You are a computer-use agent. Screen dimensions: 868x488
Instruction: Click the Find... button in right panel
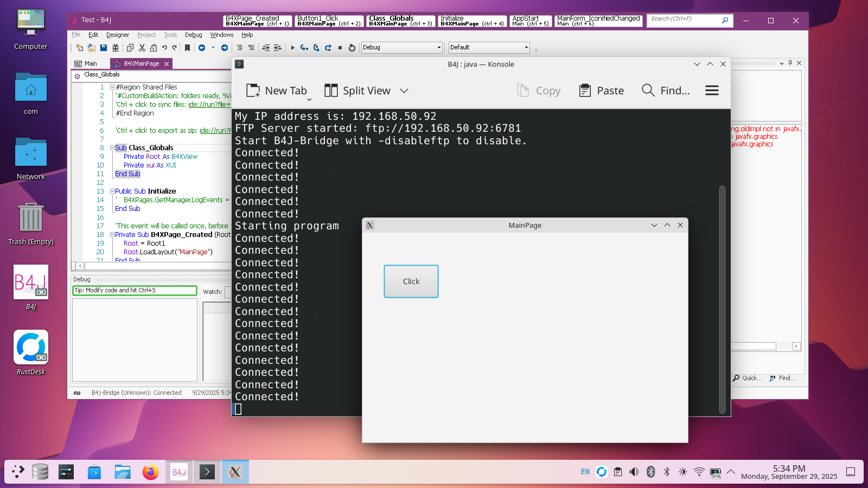pos(782,378)
